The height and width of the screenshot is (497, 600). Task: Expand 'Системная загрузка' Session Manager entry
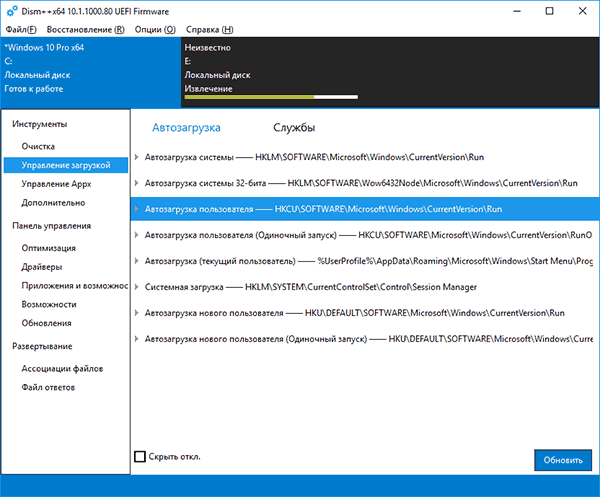pyautogui.click(x=136, y=287)
